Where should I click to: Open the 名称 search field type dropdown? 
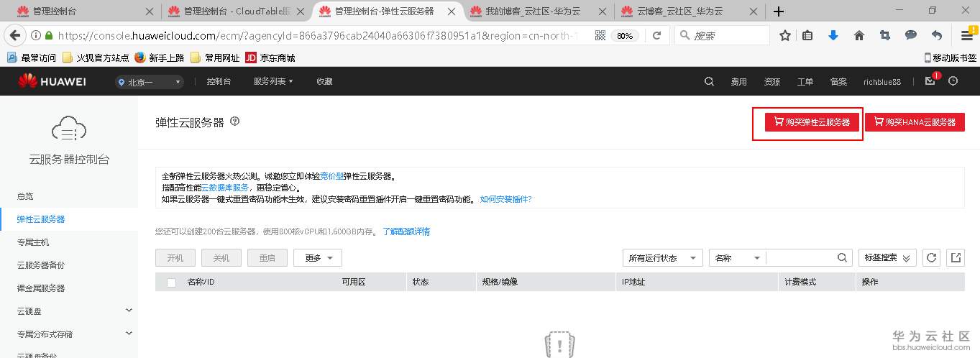pyautogui.click(x=738, y=258)
